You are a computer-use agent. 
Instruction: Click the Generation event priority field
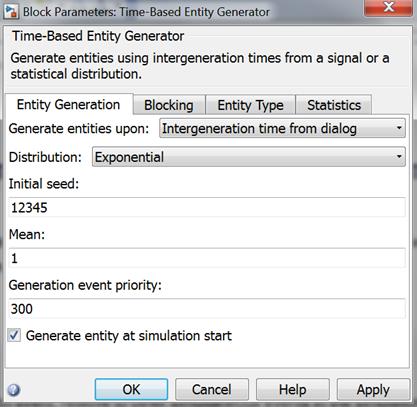point(207,309)
